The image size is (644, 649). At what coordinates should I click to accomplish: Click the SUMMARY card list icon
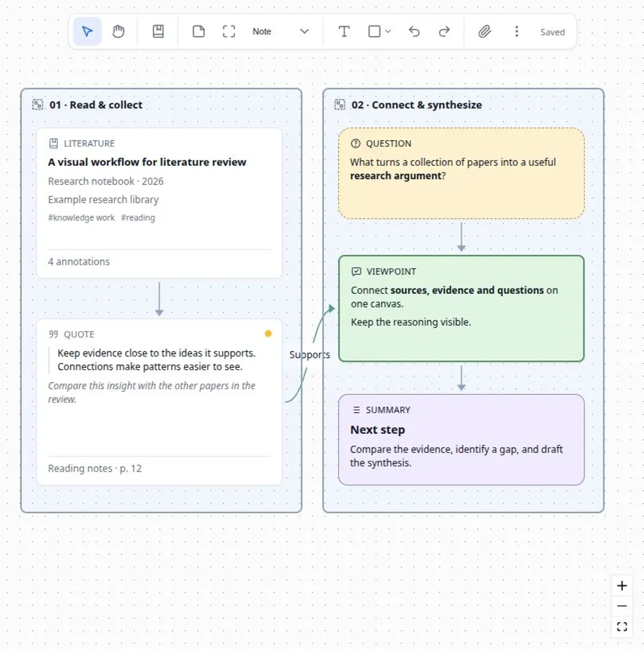pos(356,410)
